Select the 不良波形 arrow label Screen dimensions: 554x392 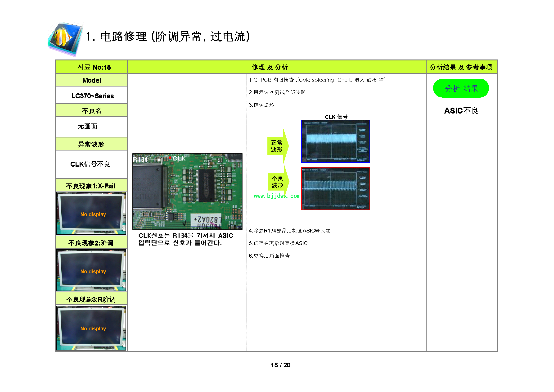pos(278,182)
